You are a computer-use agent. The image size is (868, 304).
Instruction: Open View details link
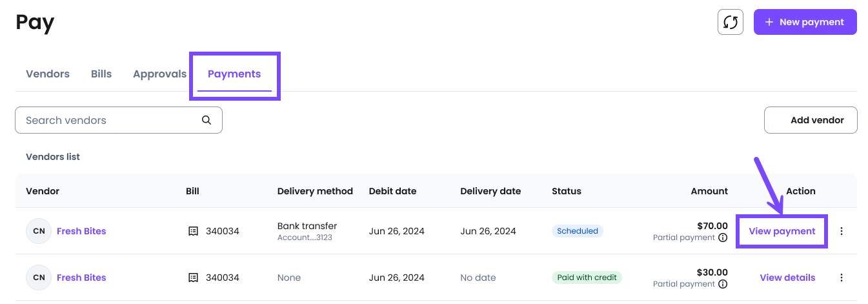(787, 278)
